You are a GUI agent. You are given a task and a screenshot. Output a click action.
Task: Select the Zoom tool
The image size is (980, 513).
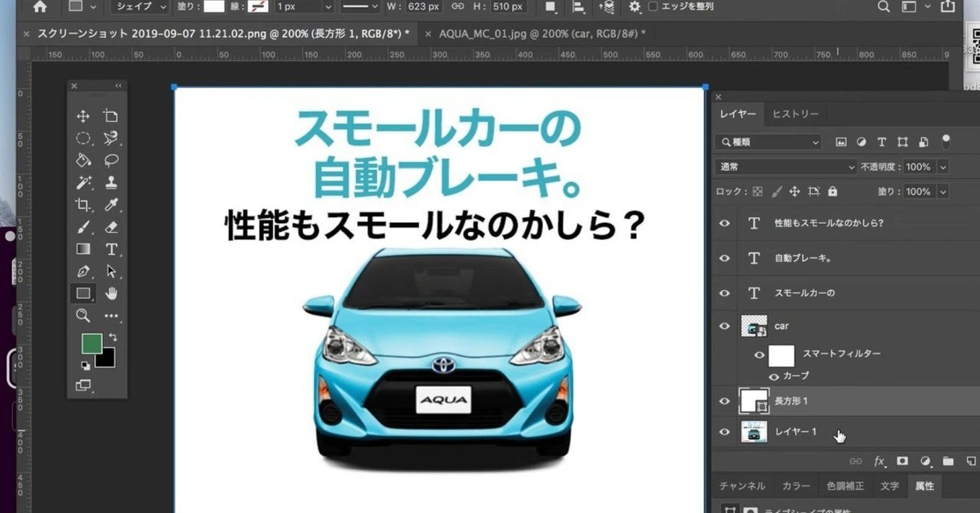[x=82, y=314]
